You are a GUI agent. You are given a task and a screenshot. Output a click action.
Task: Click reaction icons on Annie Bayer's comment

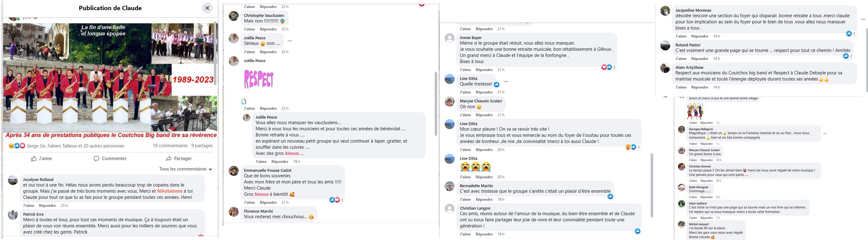tap(606, 67)
